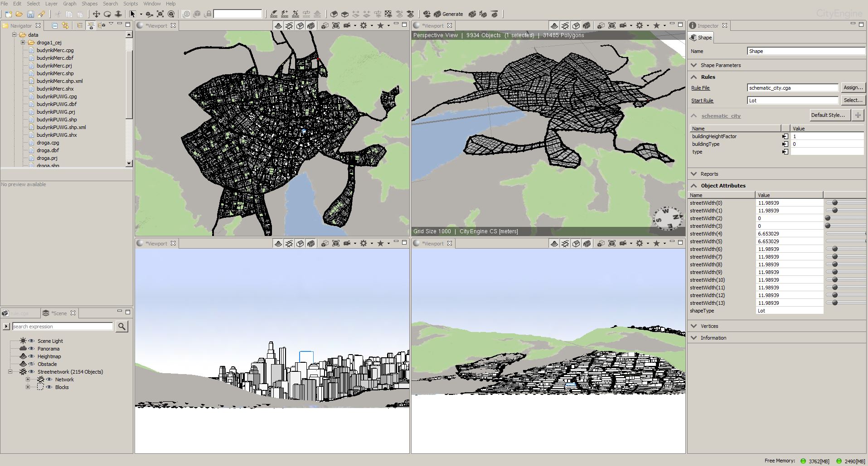This screenshot has height=466, width=868.
Task: Show the Obstacle layer via eye icon
Action: 32,364
